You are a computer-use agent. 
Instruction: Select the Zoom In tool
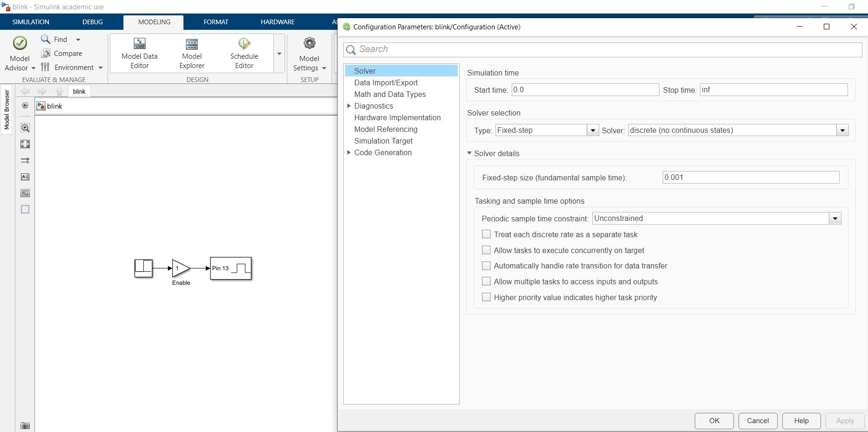click(25, 128)
